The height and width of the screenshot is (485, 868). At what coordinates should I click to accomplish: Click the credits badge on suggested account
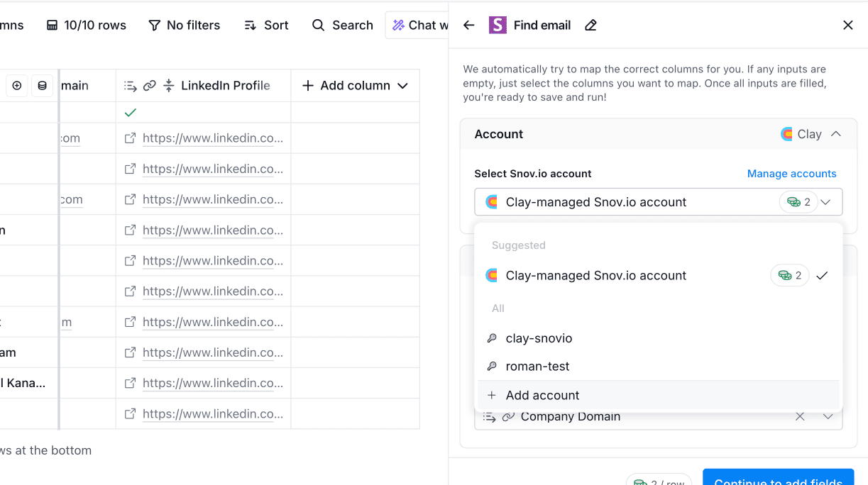click(x=789, y=276)
